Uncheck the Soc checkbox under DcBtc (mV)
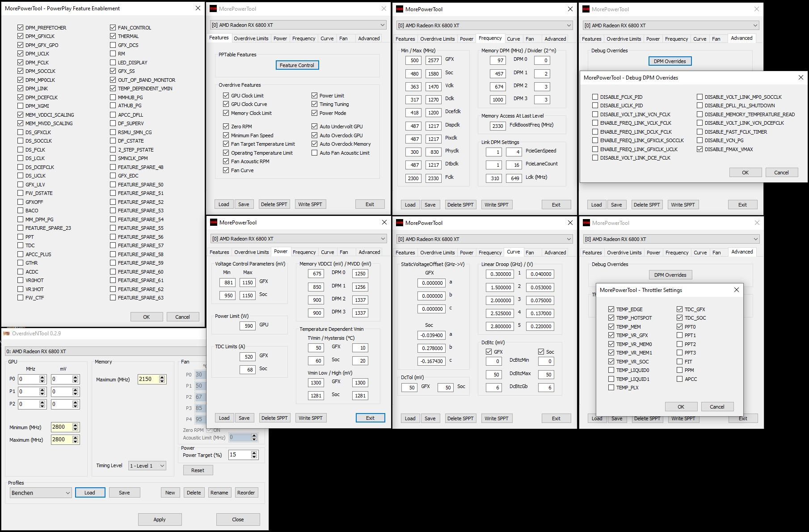Image resolution: width=809 pixels, height=532 pixels. pos(541,352)
